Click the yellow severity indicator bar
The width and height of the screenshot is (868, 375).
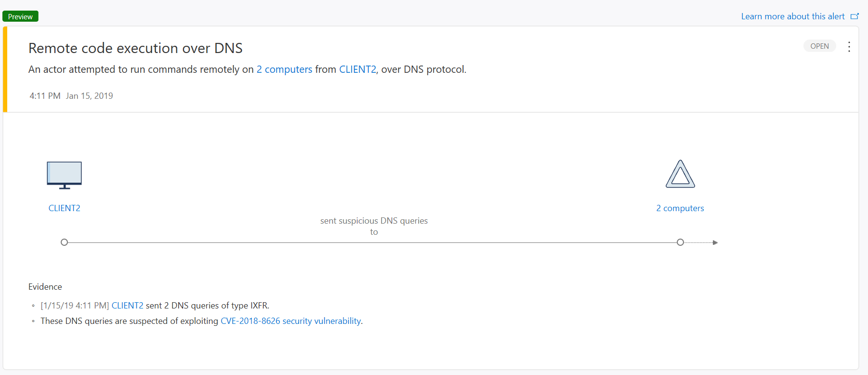4,69
